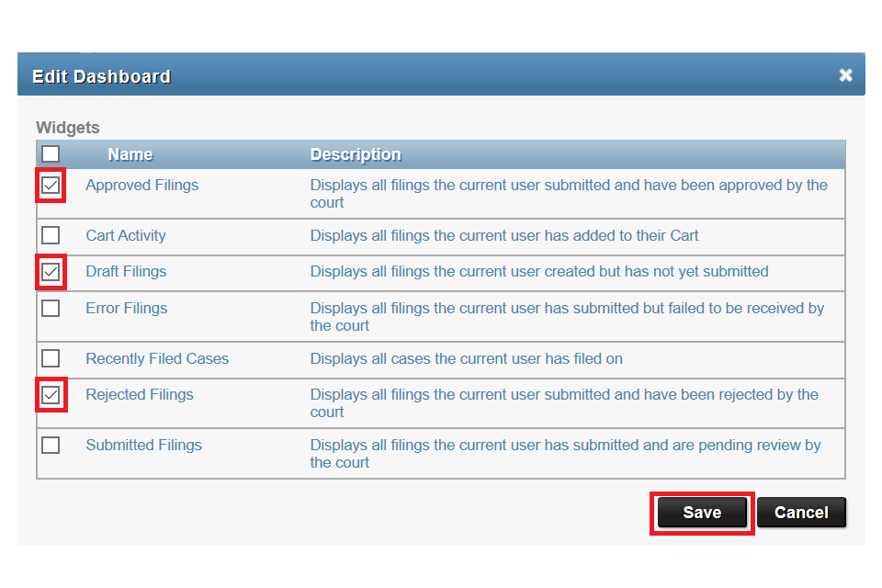
Task: Uncheck the Approved Filings checkbox
Action: pyautogui.click(x=51, y=186)
